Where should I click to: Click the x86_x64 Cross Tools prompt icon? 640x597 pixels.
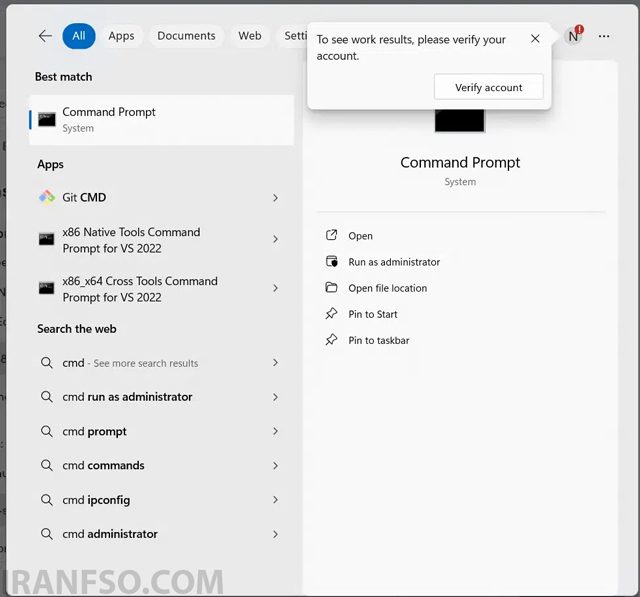pos(47,288)
